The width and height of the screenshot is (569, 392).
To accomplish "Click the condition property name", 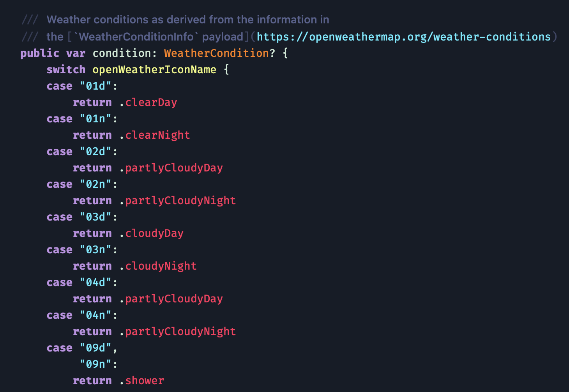I will tap(122, 53).
